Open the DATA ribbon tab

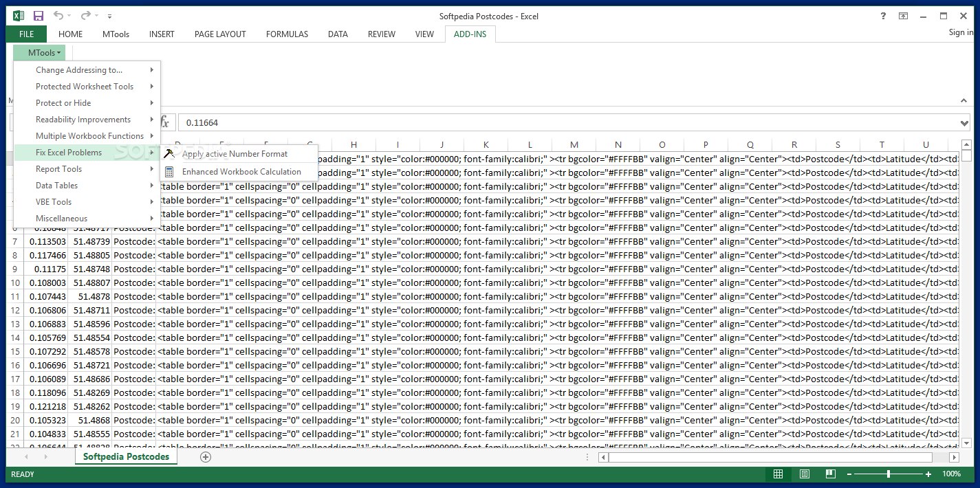(338, 34)
